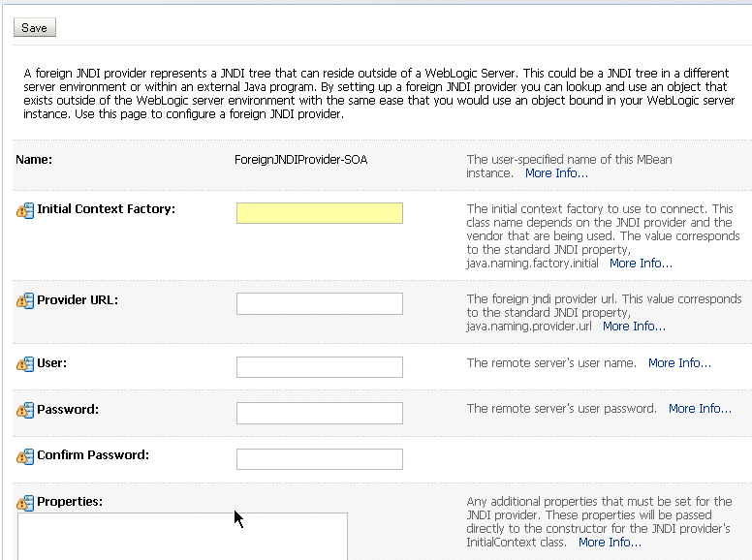Open More Info for remote user password
752x560 pixels.
coord(700,409)
